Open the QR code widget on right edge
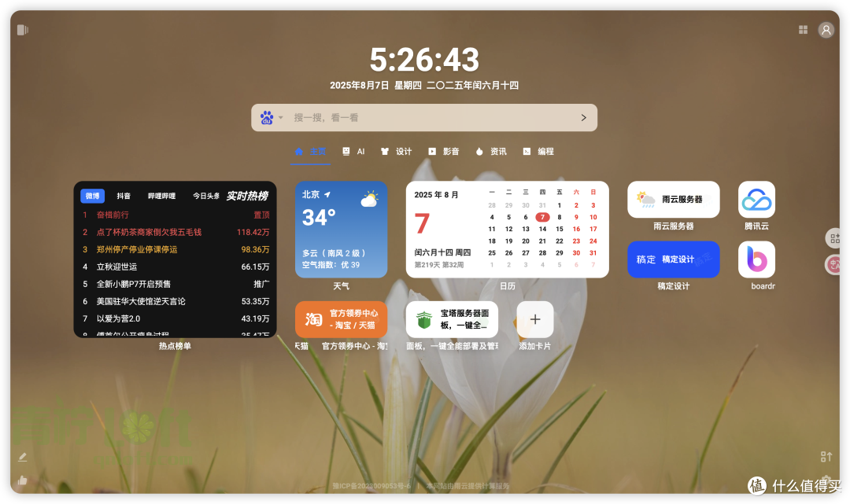 [x=835, y=237]
